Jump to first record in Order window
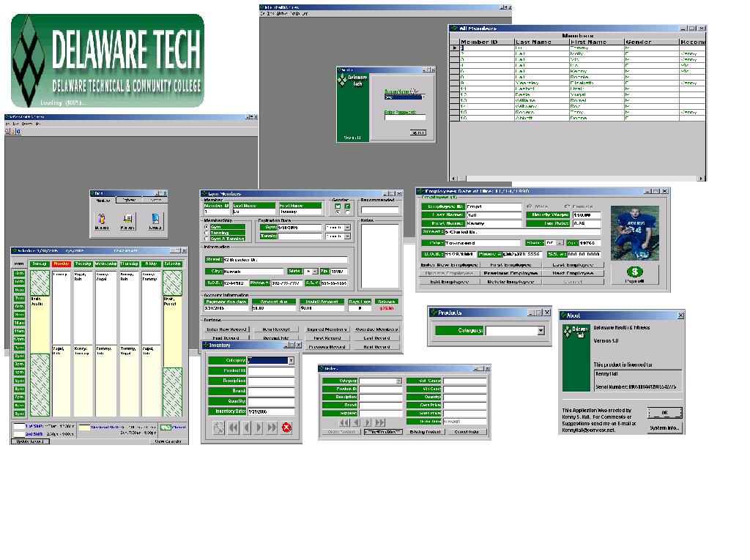This screenshot has height=560, width=750. pos(344,423)
